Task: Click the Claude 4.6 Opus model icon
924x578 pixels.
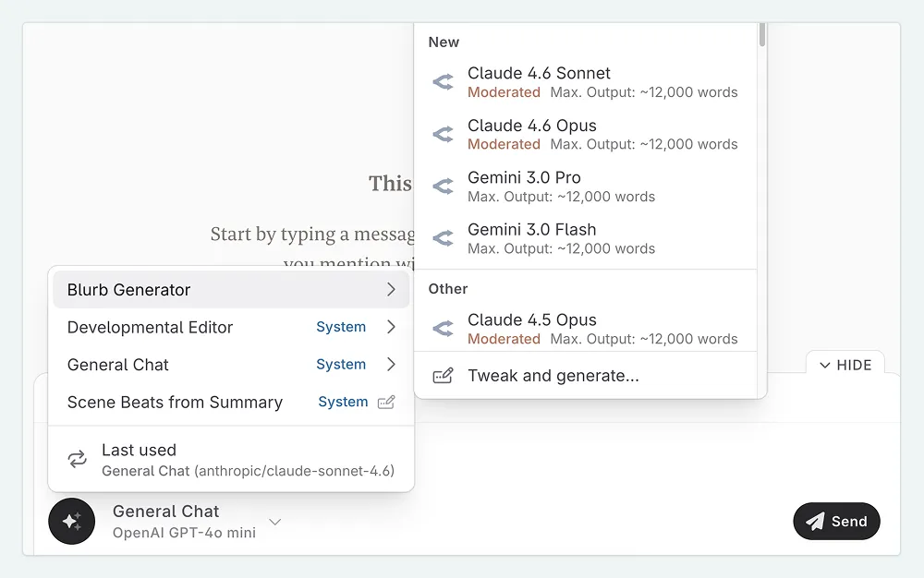Action: 444,135
